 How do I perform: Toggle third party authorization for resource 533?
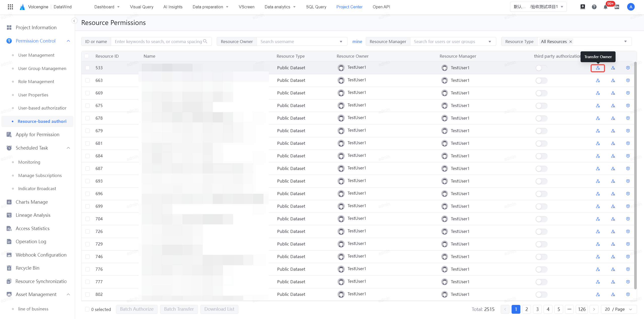(x=542, y=68)
